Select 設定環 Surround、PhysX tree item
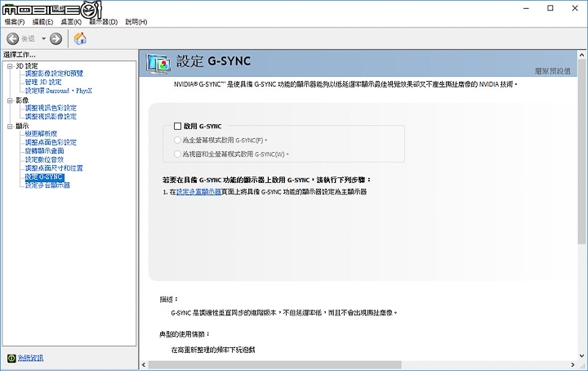588x371 pixels. point(58,91)
